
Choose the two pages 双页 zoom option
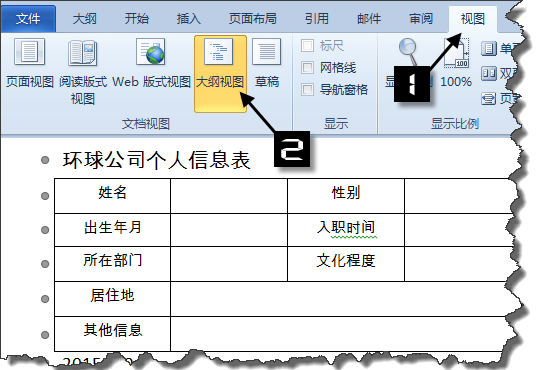[500, 74]
